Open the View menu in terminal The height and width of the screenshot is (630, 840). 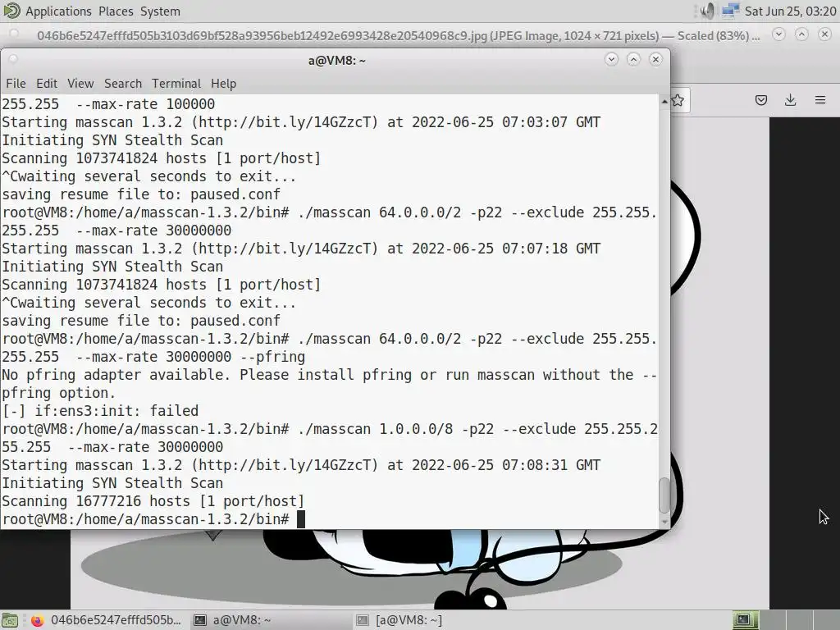tap(80, 84)
